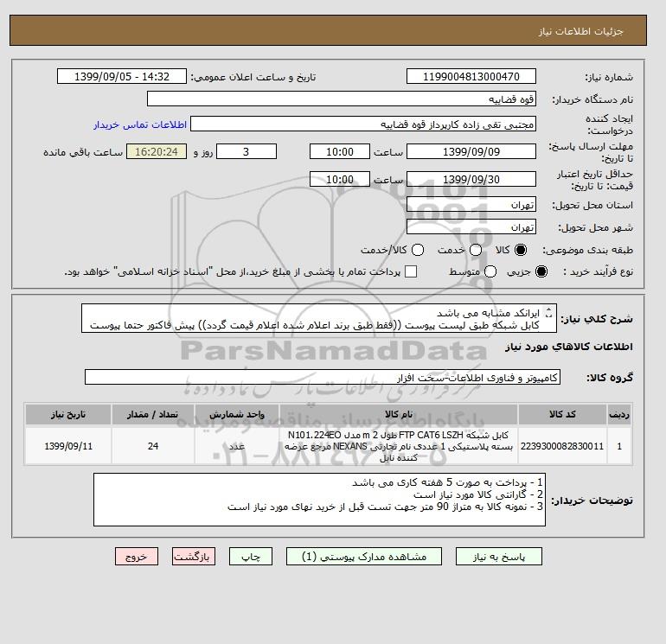Click the buyer organization field قوه قضاییه
Image resolution: width=666 pixels, height=644 pixels.
(x=342, y=99)
